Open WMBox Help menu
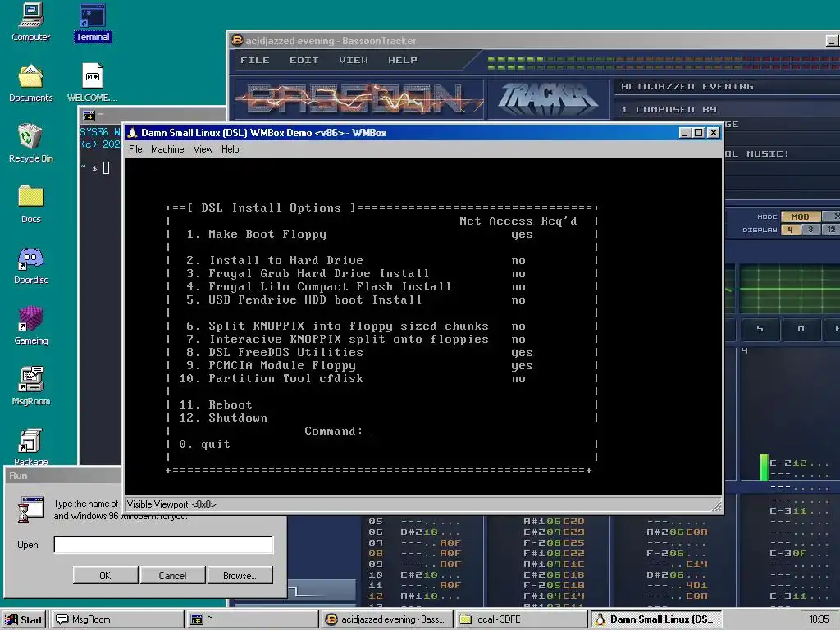 [231, 149]
